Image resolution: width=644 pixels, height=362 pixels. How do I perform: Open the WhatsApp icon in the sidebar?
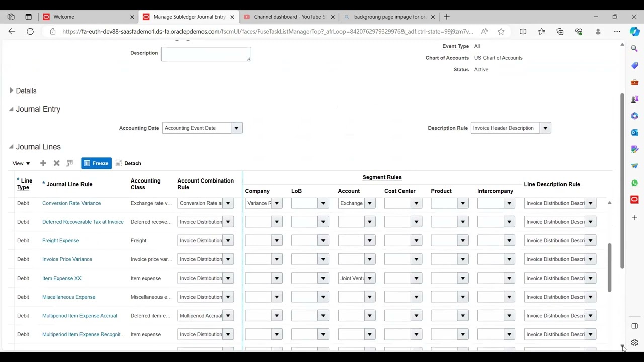(x=635, y=183)
